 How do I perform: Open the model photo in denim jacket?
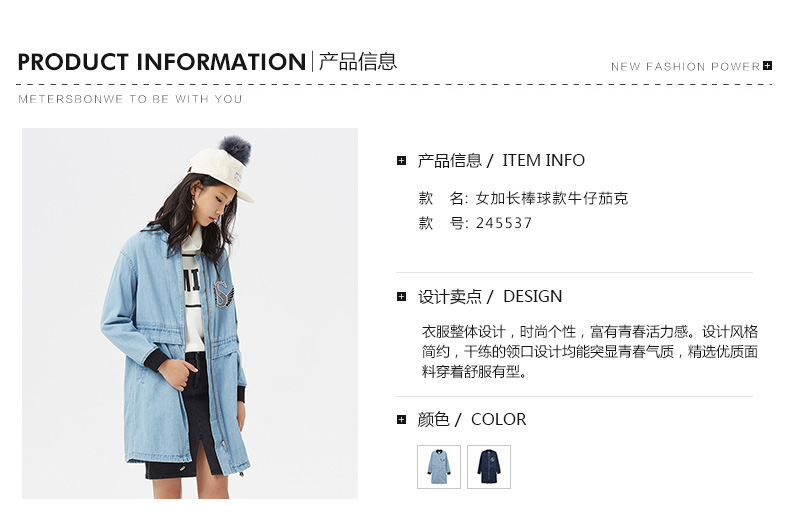tap(190, 313)
